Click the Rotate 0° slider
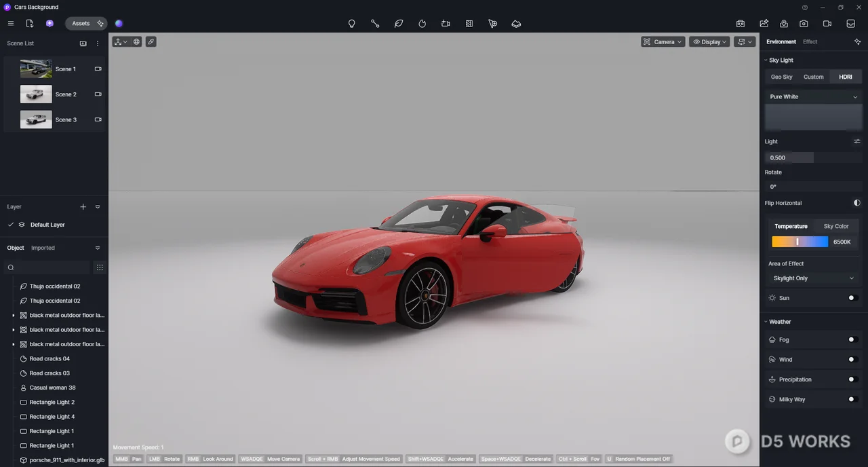The image size is (868, 467). point(813,187)
